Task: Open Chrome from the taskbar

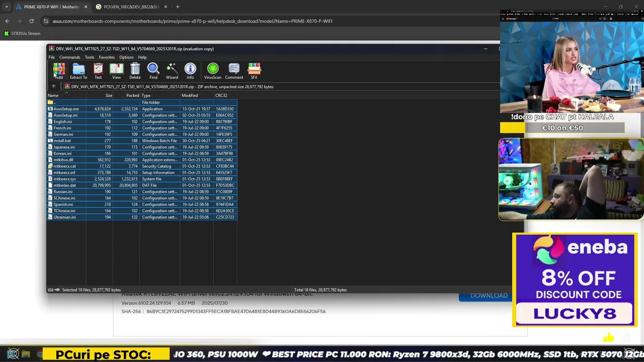Action: [40, 354]
